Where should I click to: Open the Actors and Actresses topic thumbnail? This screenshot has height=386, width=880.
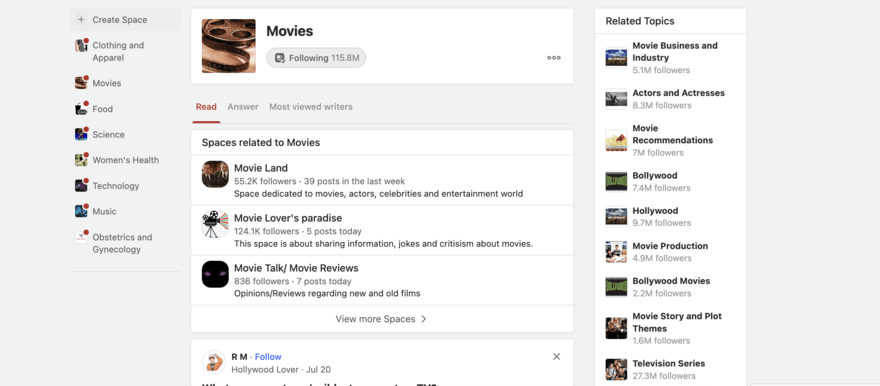[616, 99]
